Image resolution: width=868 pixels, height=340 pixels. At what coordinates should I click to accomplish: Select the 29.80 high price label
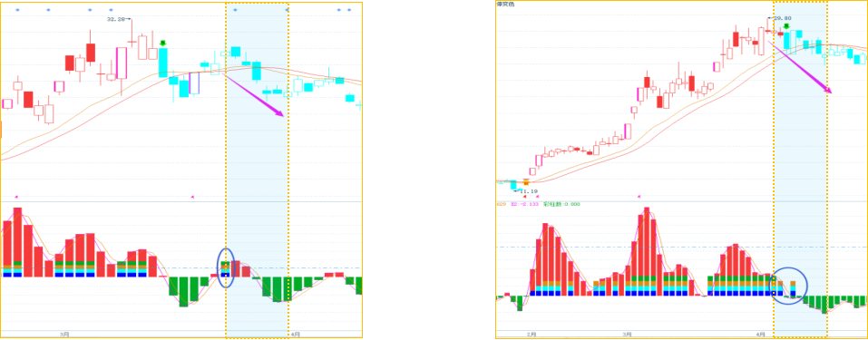click(x=782, y=18)
